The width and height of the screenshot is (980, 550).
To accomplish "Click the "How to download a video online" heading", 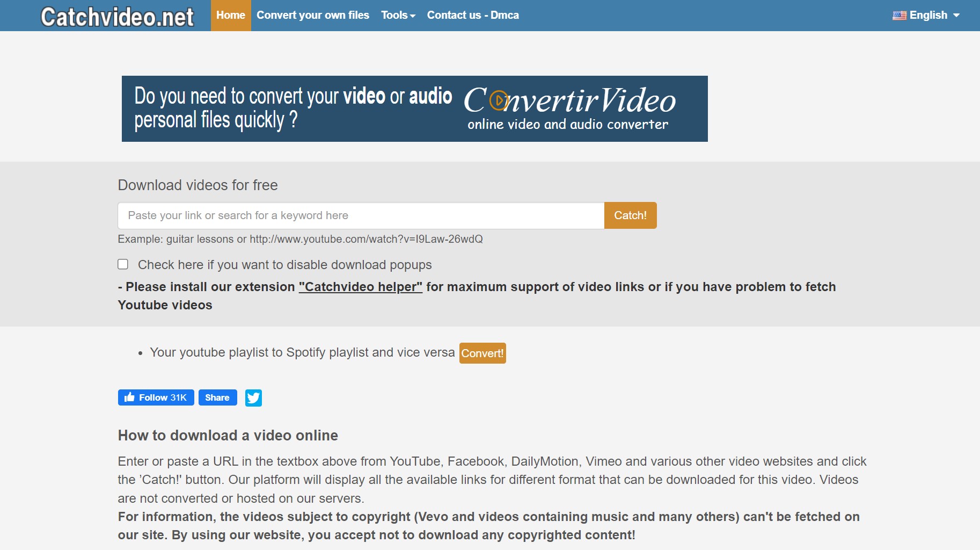I will coord(228,435).
